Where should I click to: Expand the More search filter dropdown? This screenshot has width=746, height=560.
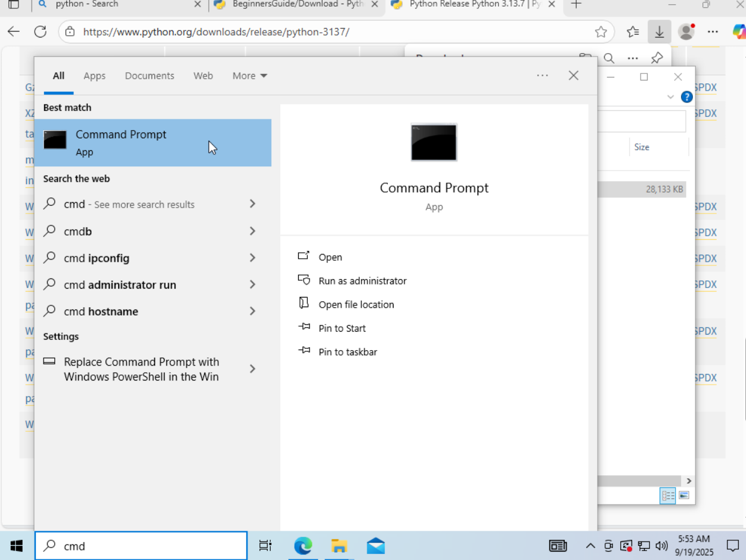click(249, 76)
